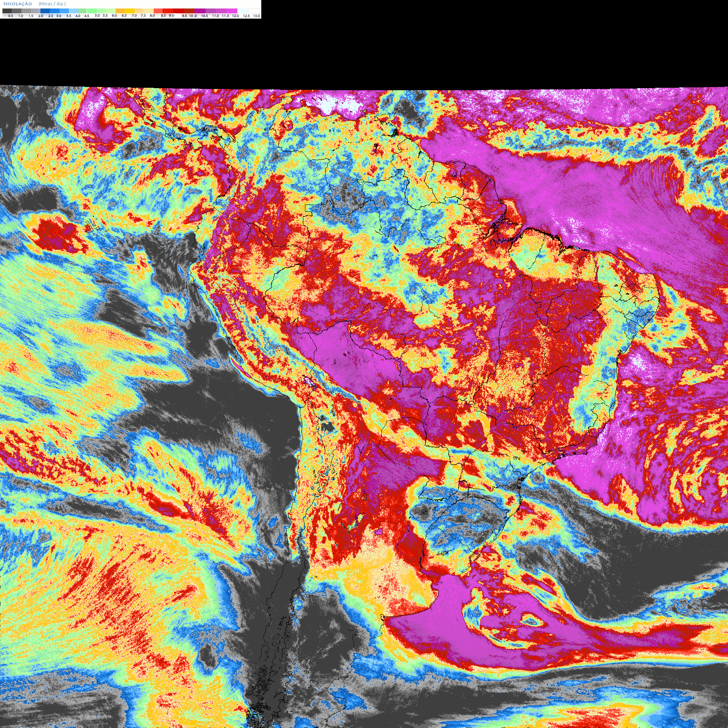The image size is (728, 728).
Task: Select the darkest blue legend swatch before 2.5
Action: 45,11
